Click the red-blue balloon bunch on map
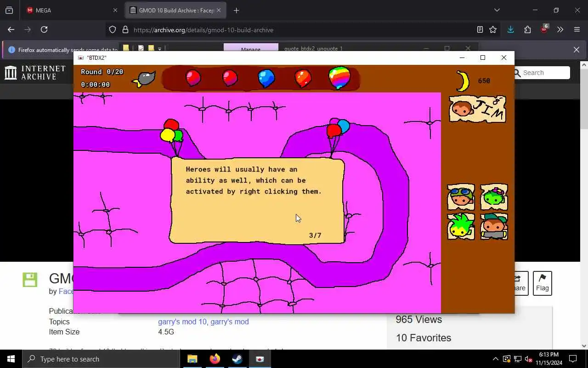 338,128
